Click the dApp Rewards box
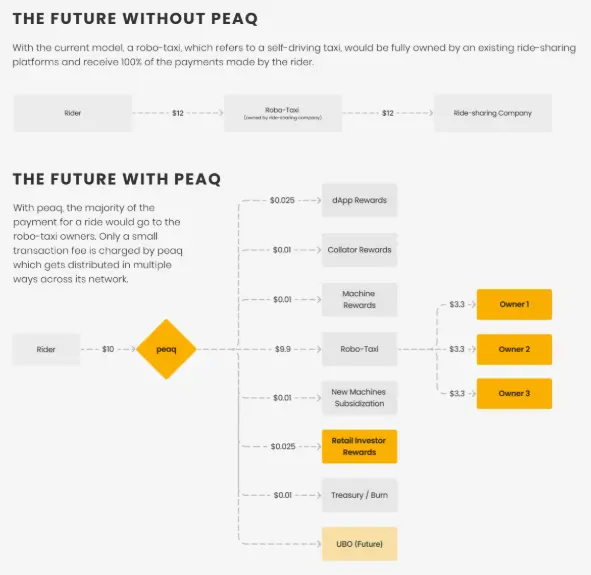The image size is (591, 575). (x=359, y=200)
